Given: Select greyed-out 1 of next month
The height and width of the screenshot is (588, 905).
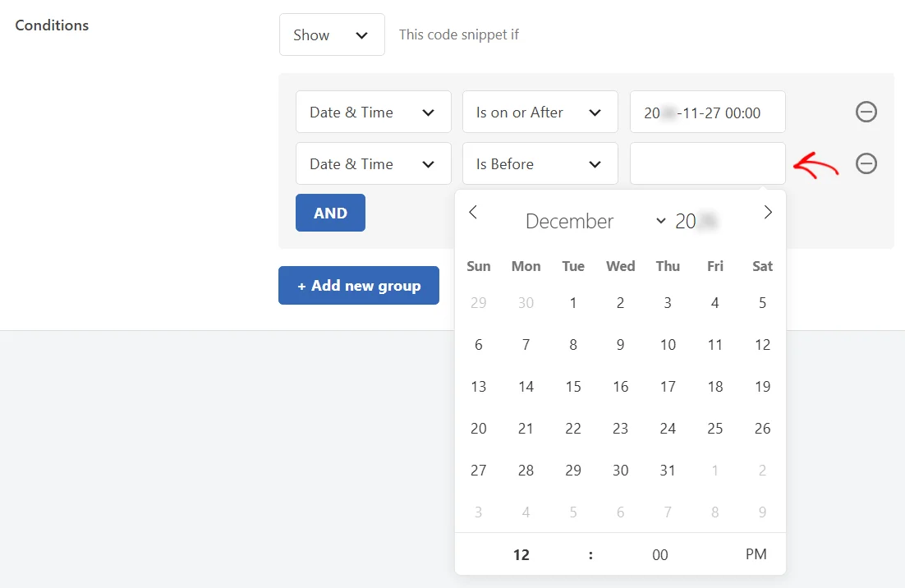Looking at the screenshot, I should pos(715,471).
